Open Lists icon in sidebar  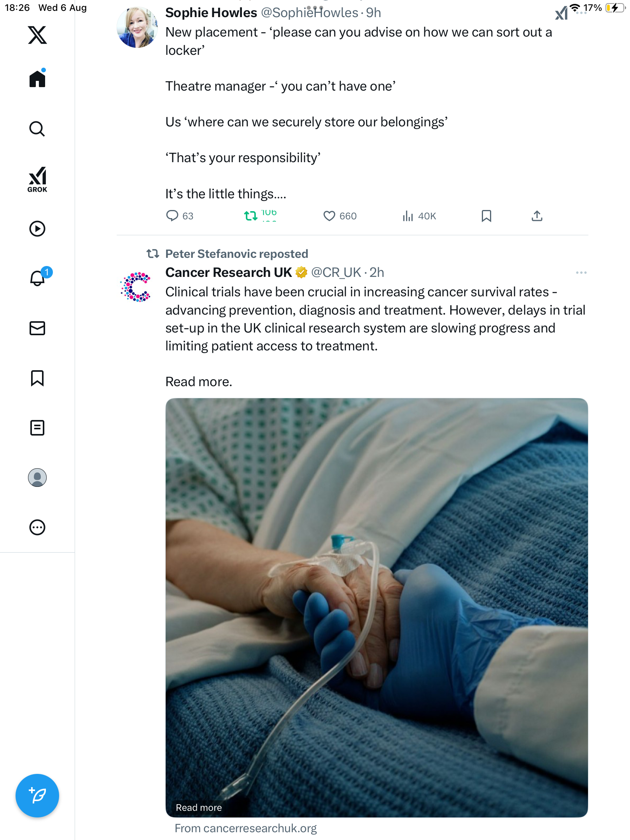click(37, 428)
